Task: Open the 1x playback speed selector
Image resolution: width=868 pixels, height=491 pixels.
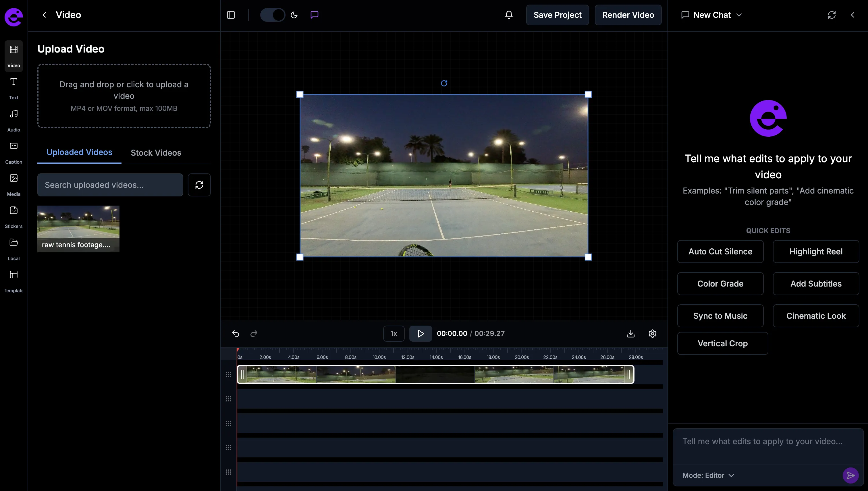Action: [x=394, y=334]
